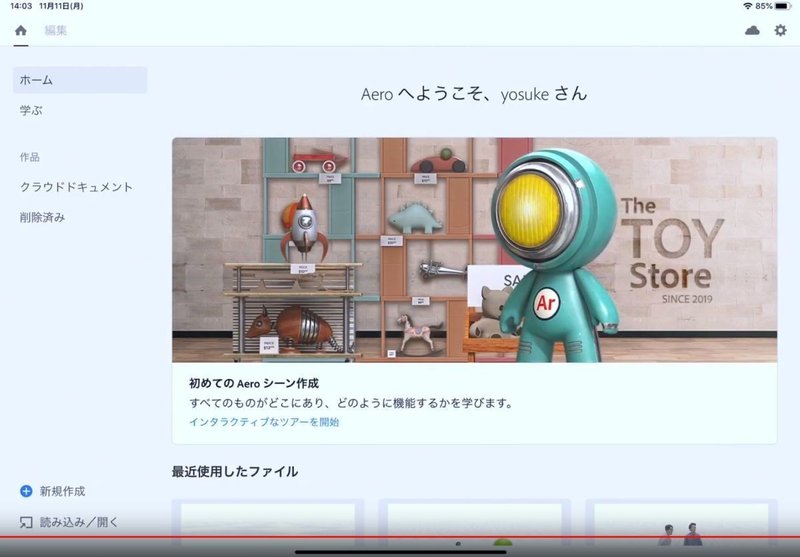
Task: Click the Aero へようこそ welcome heading
Action: coord(474,94)
